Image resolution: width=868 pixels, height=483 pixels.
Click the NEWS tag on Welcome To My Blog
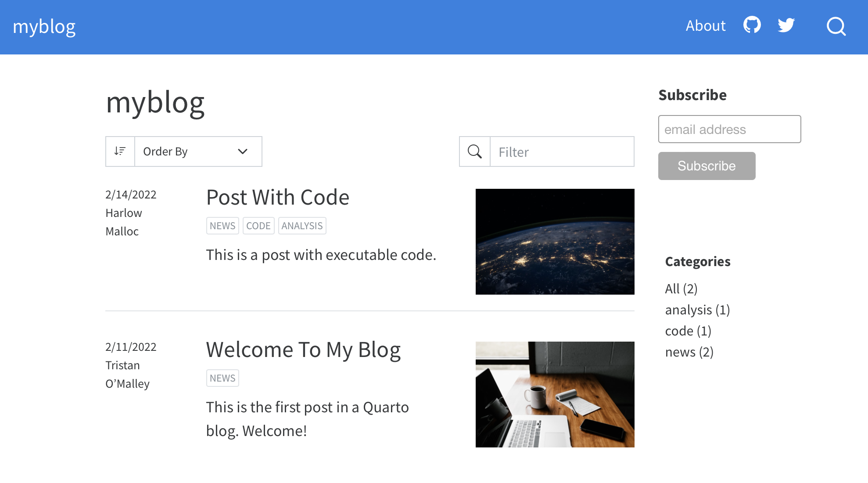(222, 378)
